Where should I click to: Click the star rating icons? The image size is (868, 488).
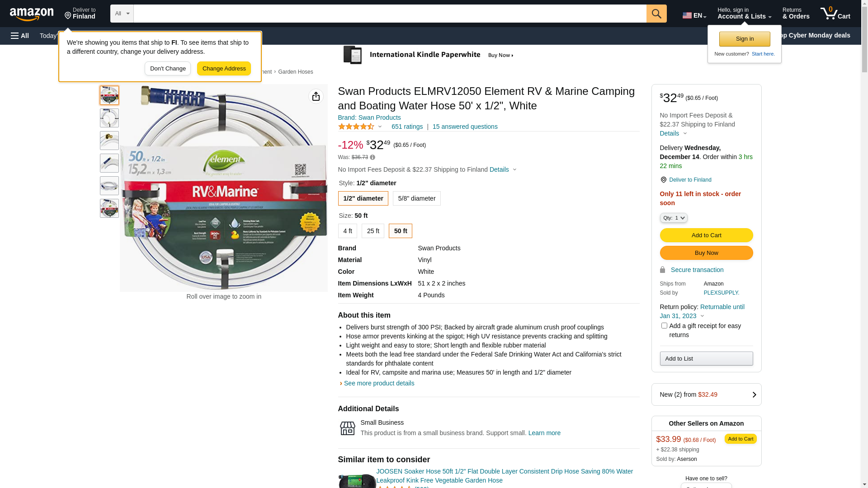coord(356,127)
